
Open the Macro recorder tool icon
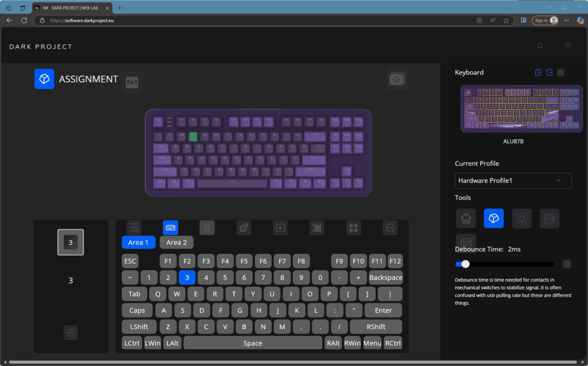[550, 219]
